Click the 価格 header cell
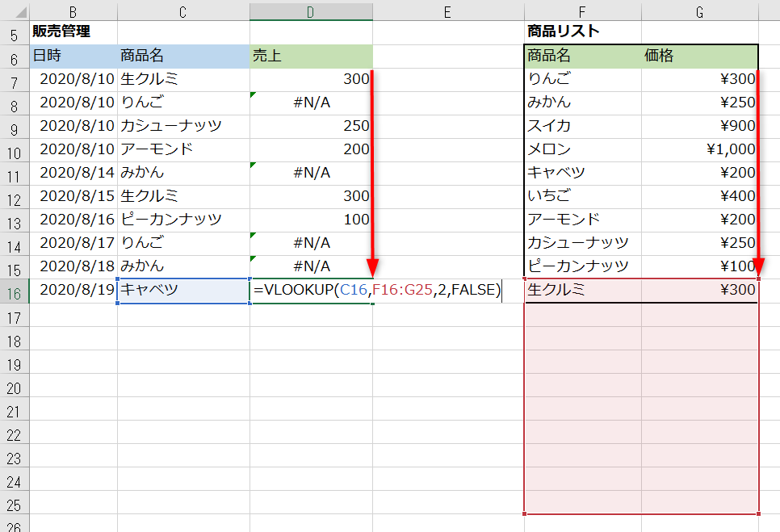The height and width of the screenshot is (532, 780). (700, 57)
